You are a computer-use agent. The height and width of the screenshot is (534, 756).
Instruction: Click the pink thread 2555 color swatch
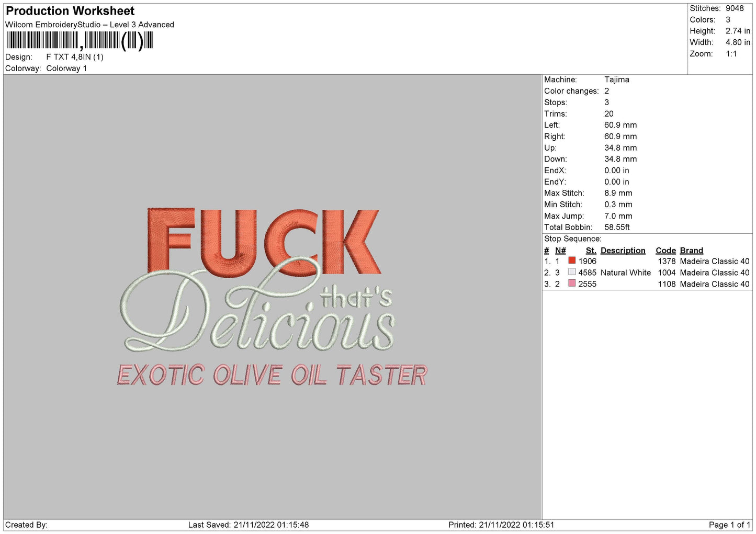pyautogui.click(x=572, y=283)
